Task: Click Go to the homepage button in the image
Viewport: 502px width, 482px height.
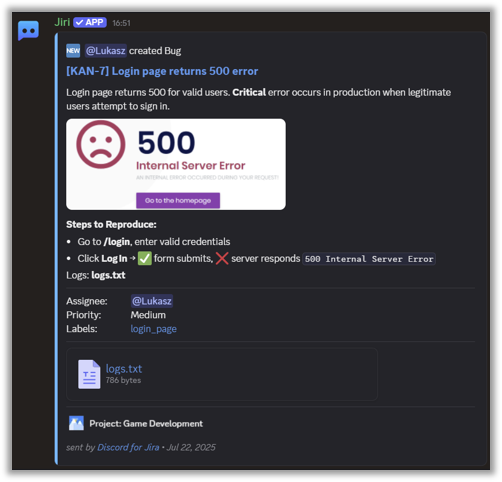Action: tap(178, 200)
